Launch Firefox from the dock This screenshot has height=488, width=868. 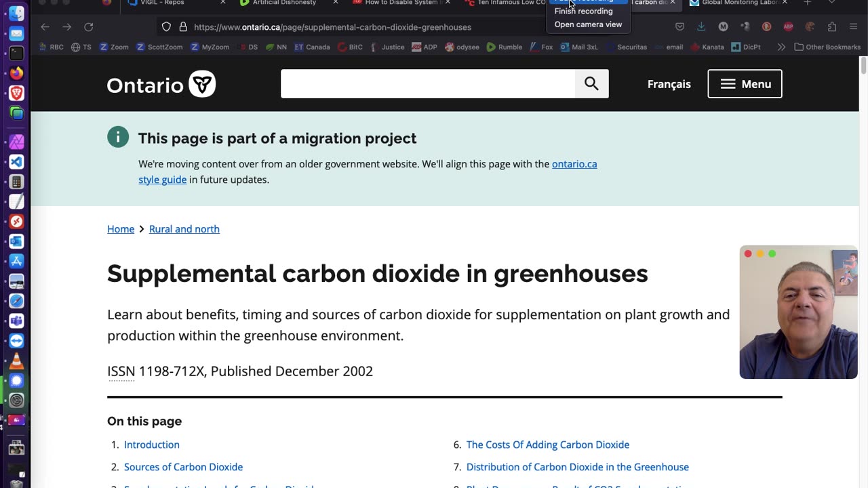[16, 73]
